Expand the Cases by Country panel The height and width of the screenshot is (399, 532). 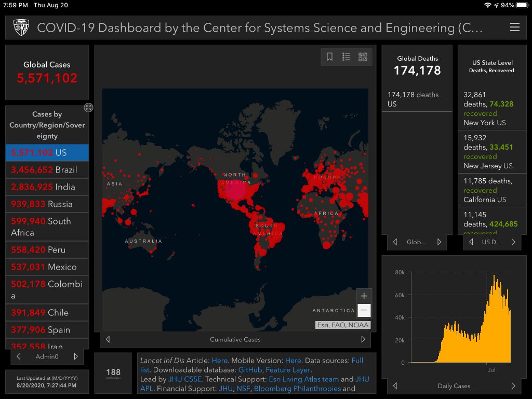coord(88,108)
